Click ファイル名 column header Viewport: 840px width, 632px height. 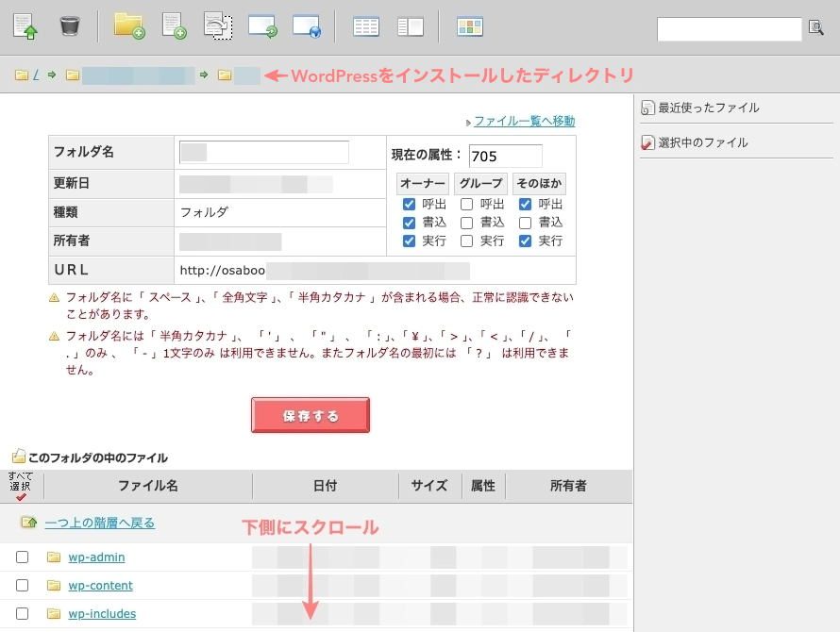tap(148, 486)
